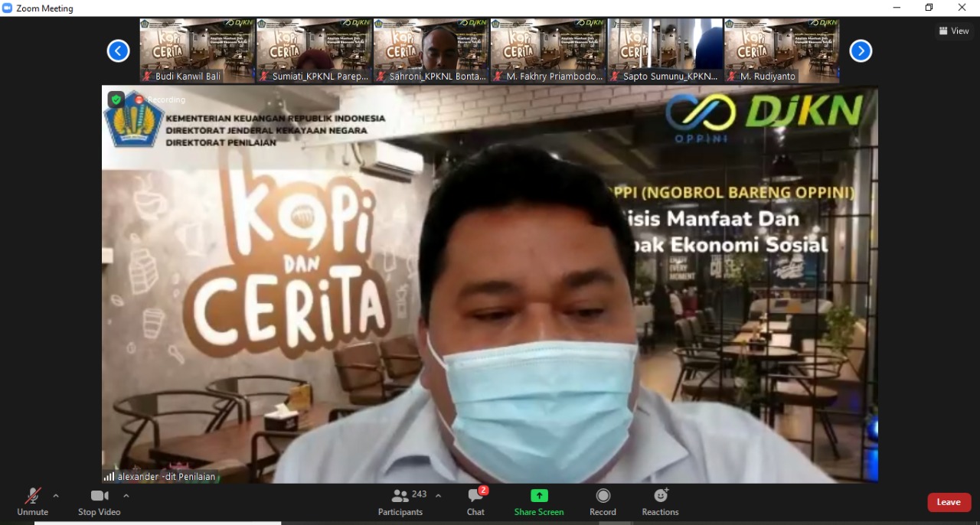Expand video options arrow beside Stop Video
This screenshot has height=525, width=980.
(126, 496)
